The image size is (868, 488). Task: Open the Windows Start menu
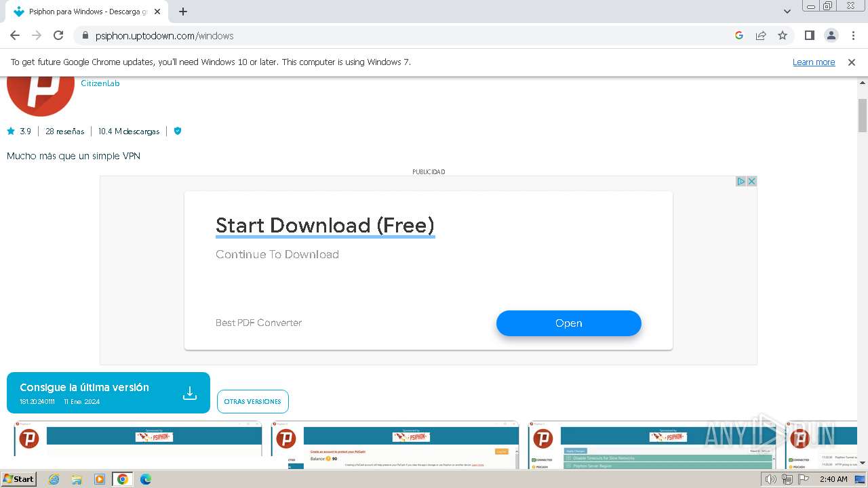coord(19,479)
